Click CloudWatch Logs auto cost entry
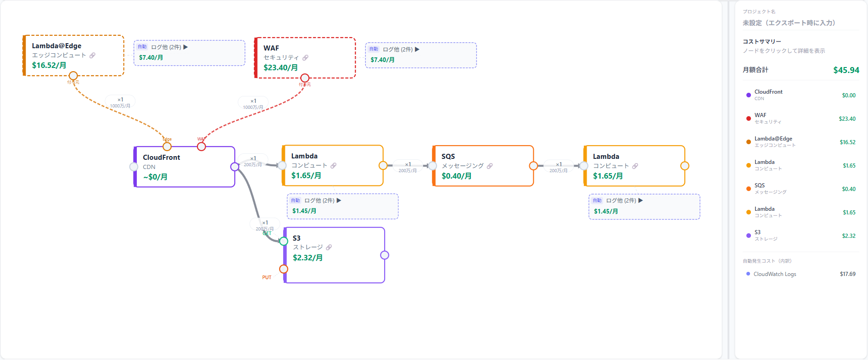This screenshot has width=868, height=360. click(x=801, y=274)
